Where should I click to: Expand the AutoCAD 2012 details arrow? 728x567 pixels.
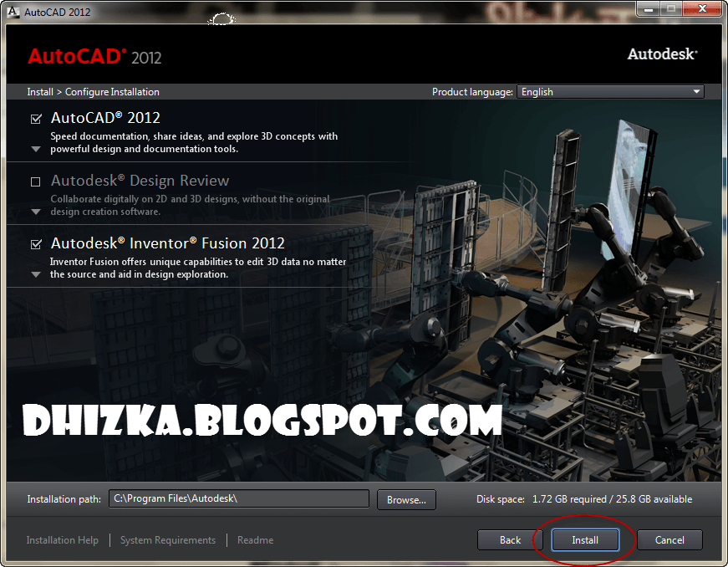click(x=34, y=149)
